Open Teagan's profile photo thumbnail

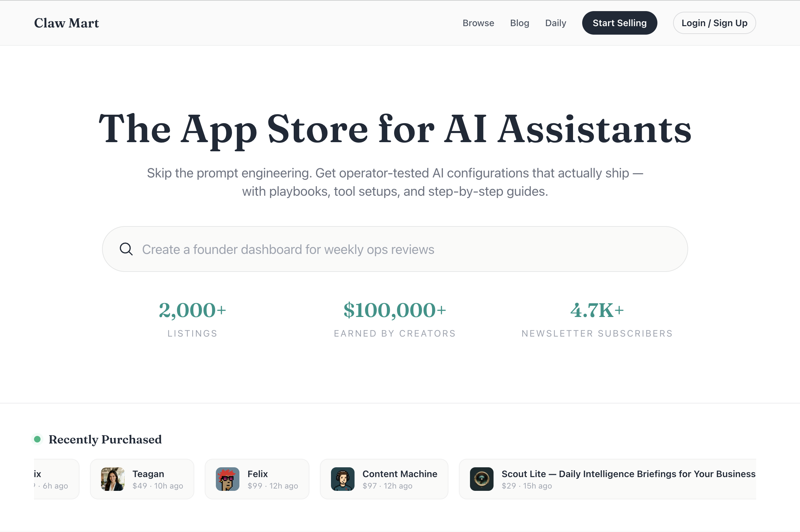pos(113,479)
